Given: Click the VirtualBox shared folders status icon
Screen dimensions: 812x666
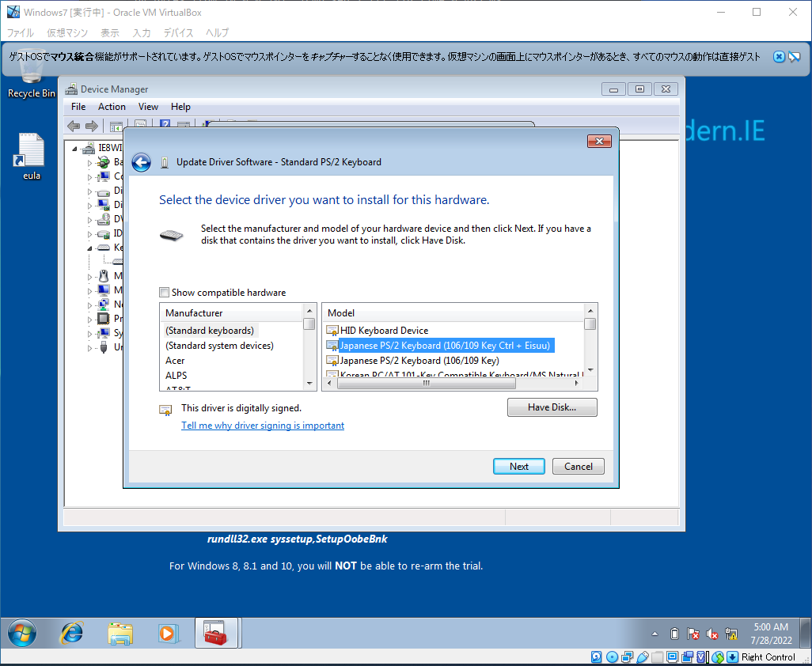Looking at the screenshot, I should point(657,657).
